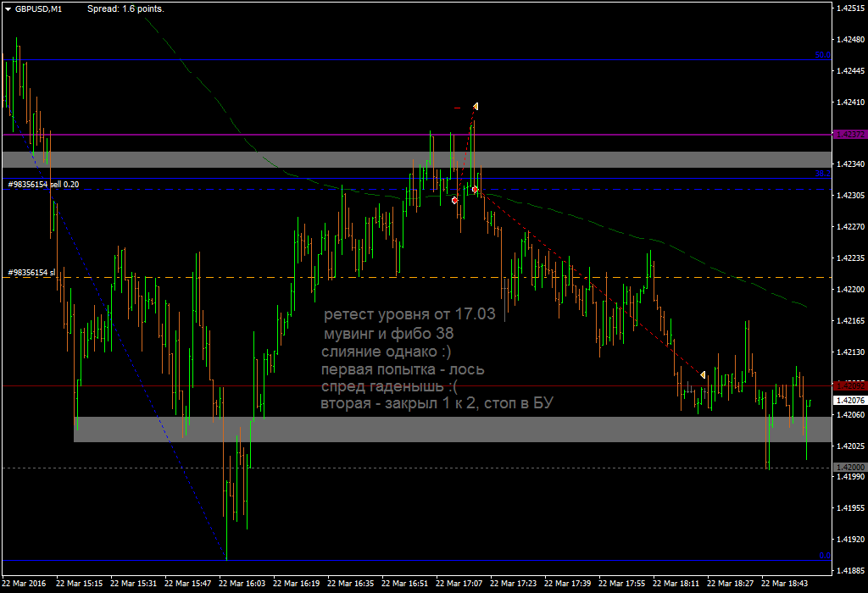Select annotation line 'мувинг и фибо 38'

coord(388,334)
